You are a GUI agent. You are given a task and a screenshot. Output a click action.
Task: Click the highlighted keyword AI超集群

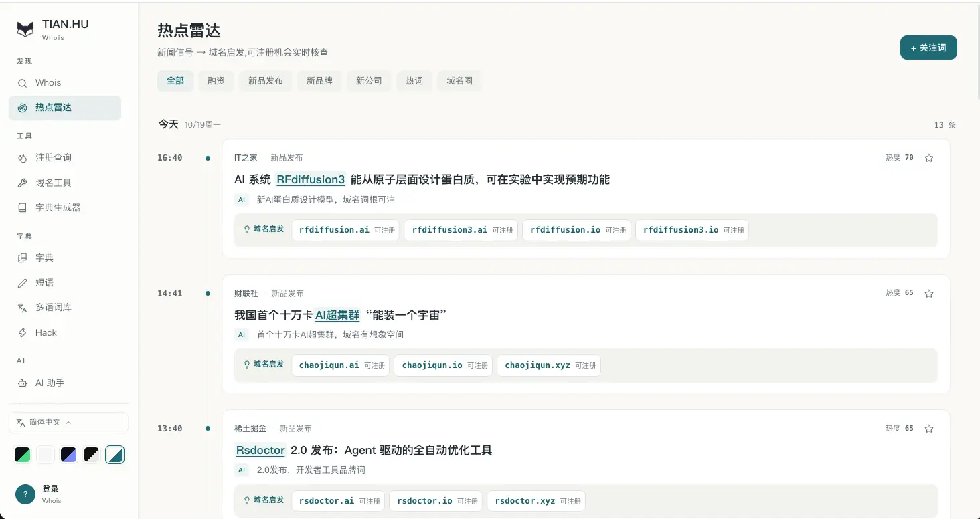click(337, 315)
